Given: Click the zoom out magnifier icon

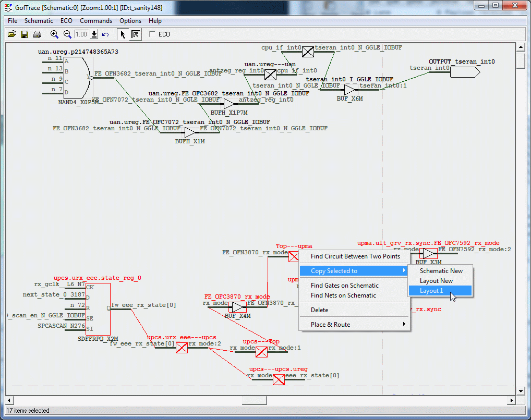Looking at the screenshot, I should (x=67, y=34).
